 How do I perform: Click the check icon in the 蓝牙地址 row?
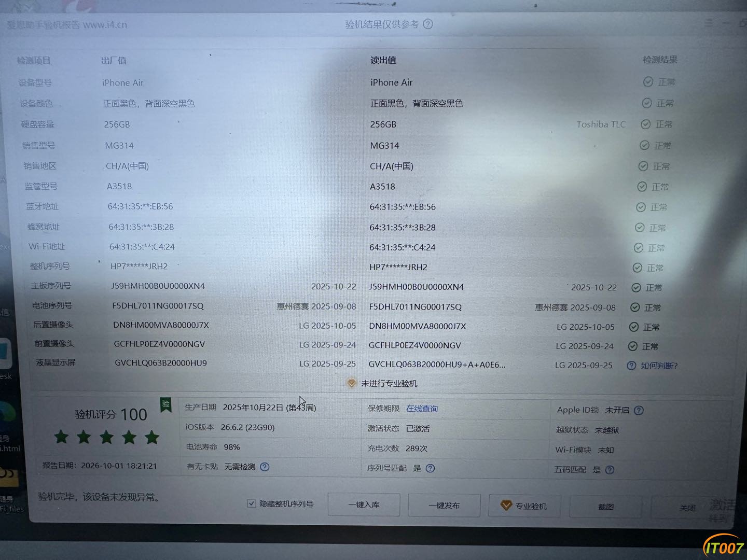pos(641,207)
